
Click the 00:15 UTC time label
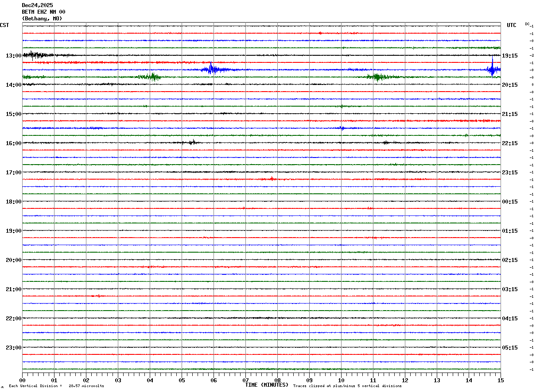[x=509, y=202]
